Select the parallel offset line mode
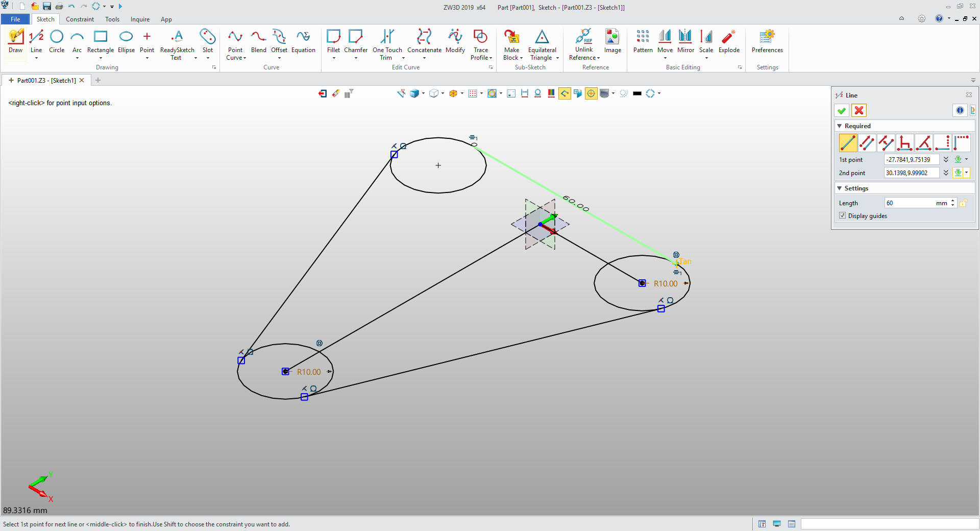This screenshot has width=980, height=531. (x=886, y=143)
